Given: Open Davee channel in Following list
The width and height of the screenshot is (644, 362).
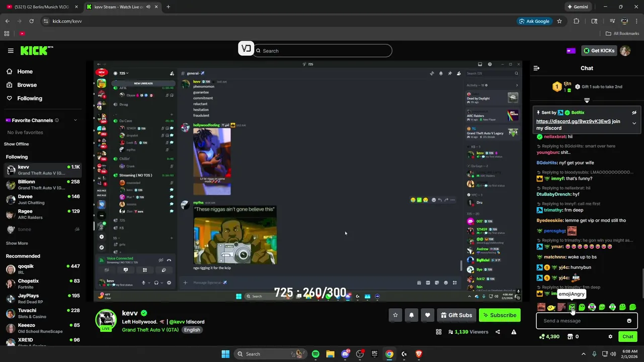Looking at the screenshot, I should point(42,200).
